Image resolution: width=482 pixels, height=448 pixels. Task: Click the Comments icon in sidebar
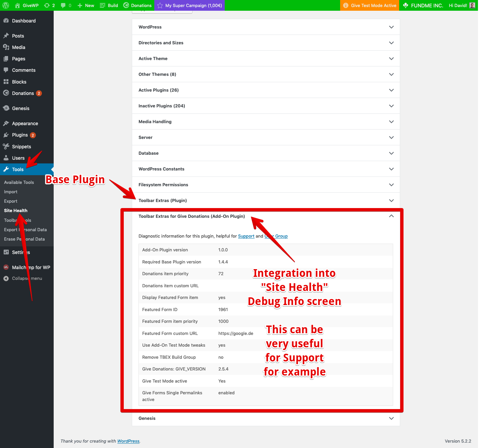pyautogui.click(x=6, y=70)
